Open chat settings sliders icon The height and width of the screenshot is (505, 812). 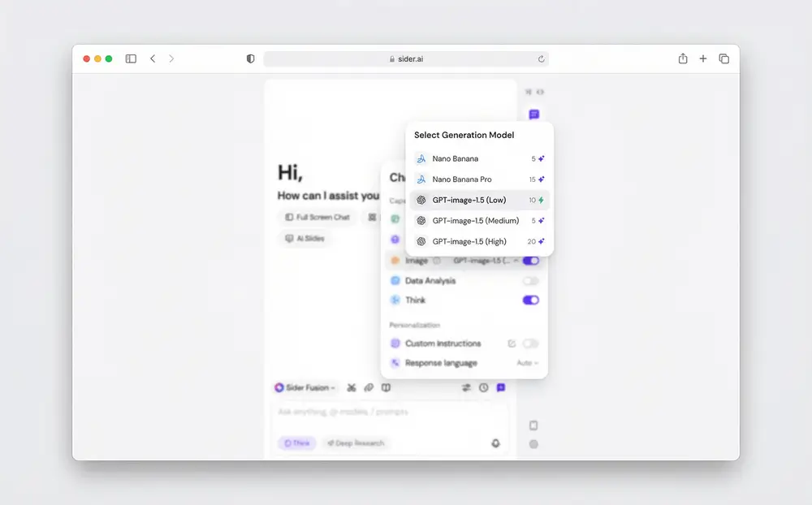pyautogui.click(x=467, y=387)
